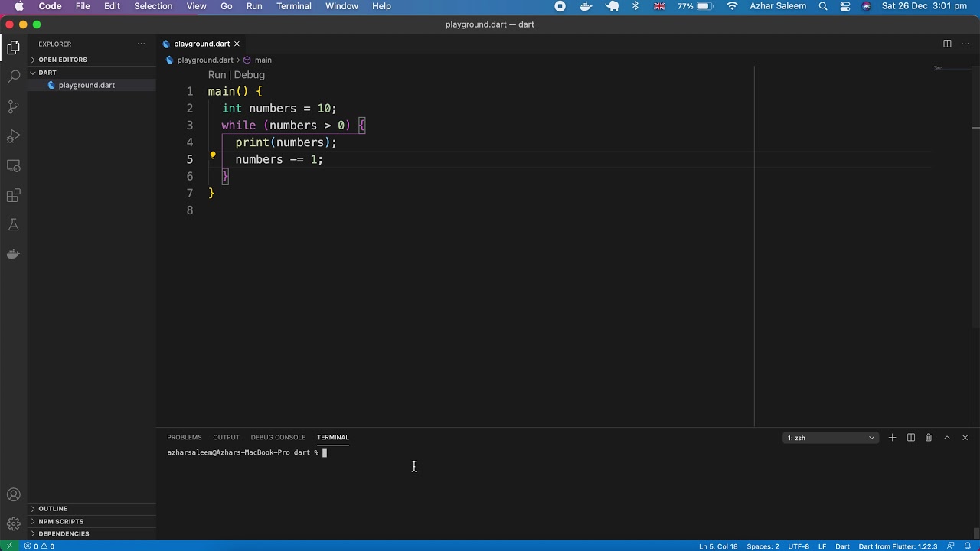This screenshot has width=980, height=551.
Task: Expand the Outline section
Action: [92, 508]
